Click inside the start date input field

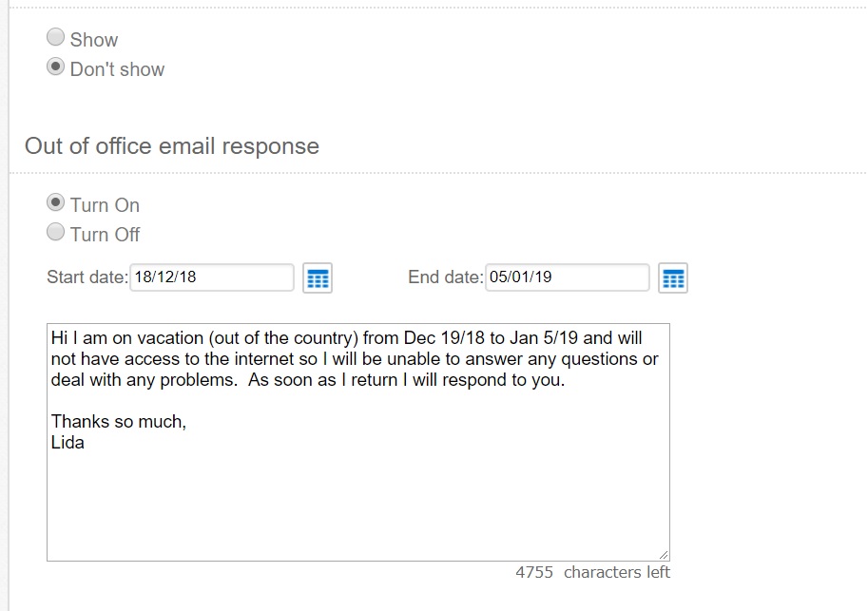[x=209, y=277]
